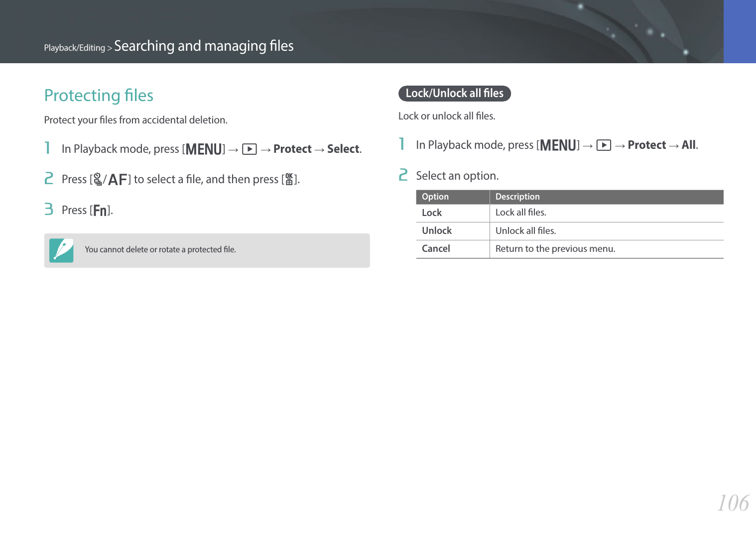This screenshot has height=535, width=756.
Task: Select the Unlock option row
Action: click(x=437, y=231)
